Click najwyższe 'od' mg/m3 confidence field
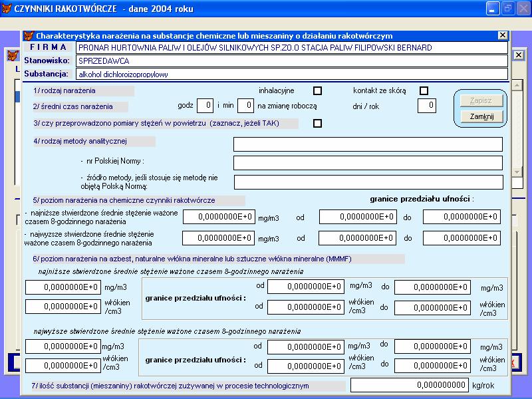 point(306,347)
